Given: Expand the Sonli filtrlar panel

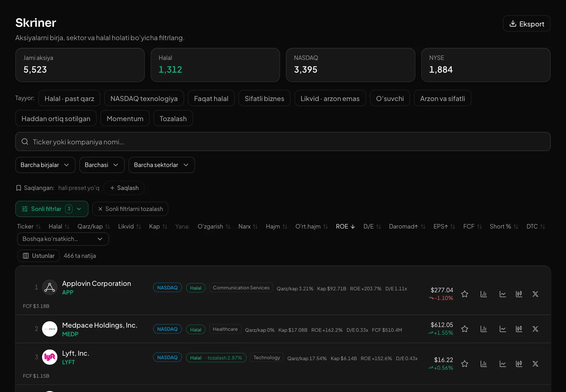Looking at the screenshot, I should tap(52, 209).
